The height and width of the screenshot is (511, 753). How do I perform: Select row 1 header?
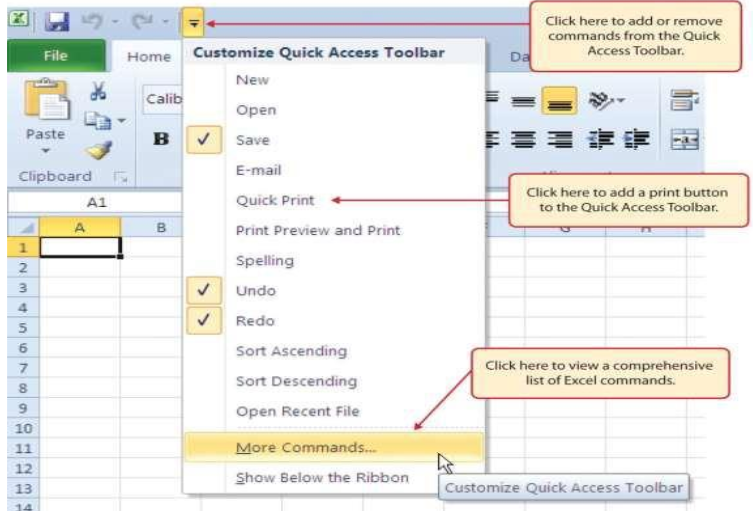click(23, 247)
